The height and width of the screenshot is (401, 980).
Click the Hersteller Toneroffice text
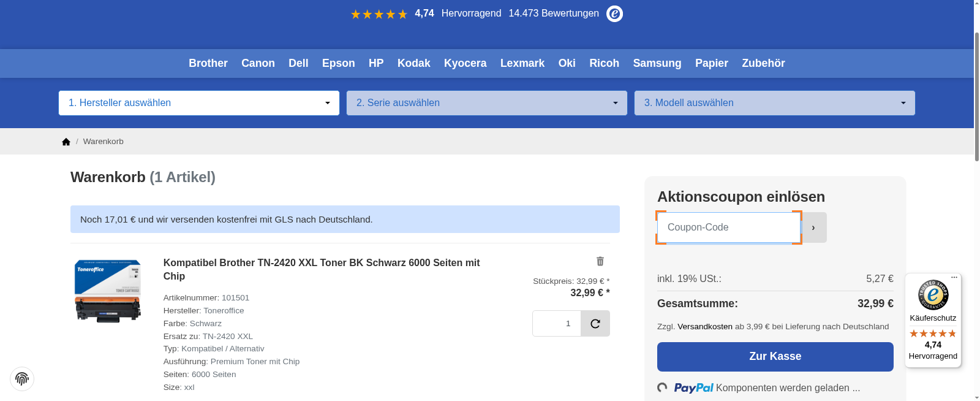point(204,311)
